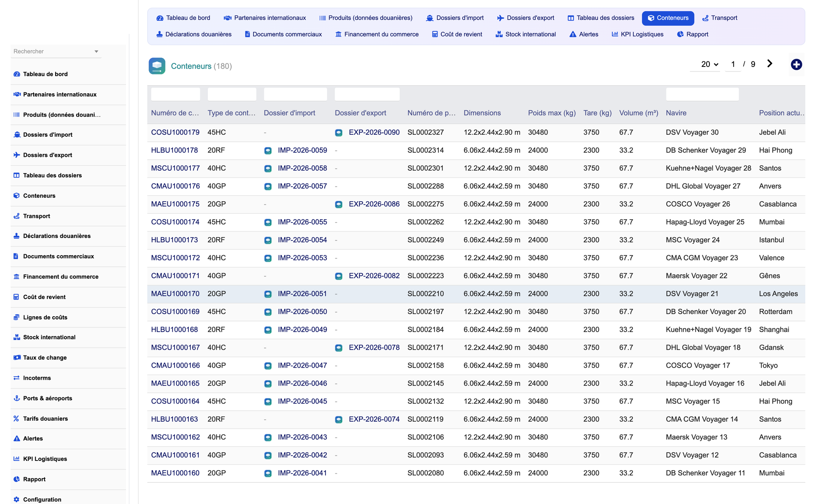Click the Alertes warning triangle icon in sidebar
This screenshot has width=814, height=504.
[x=17, y=438]
